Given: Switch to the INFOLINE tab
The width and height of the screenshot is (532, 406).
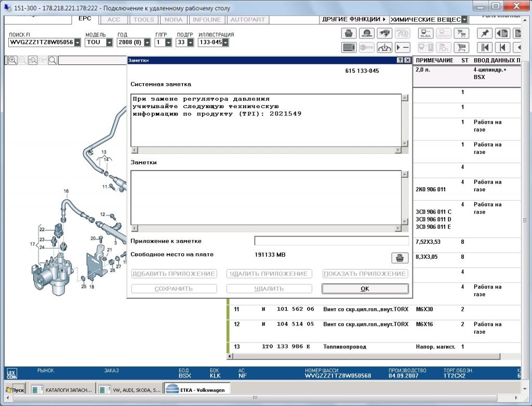Looking at the screenshot, I should [x=207, y=20].
